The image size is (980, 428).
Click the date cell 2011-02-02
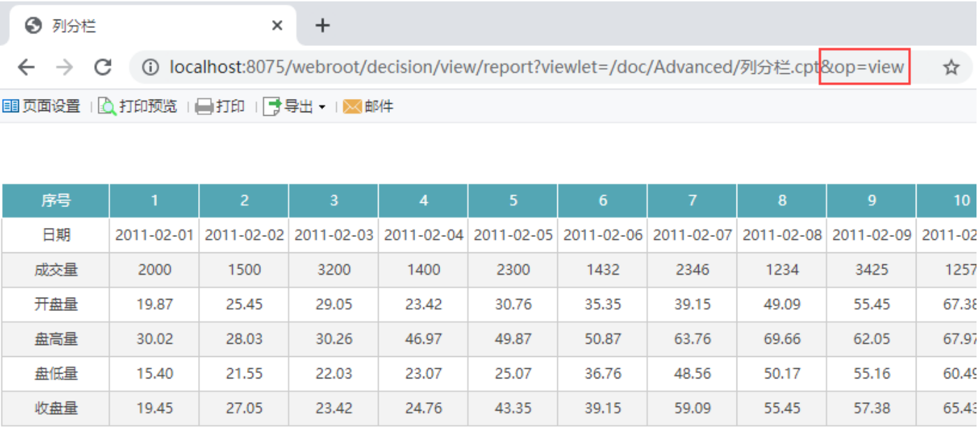click(244, 235)
